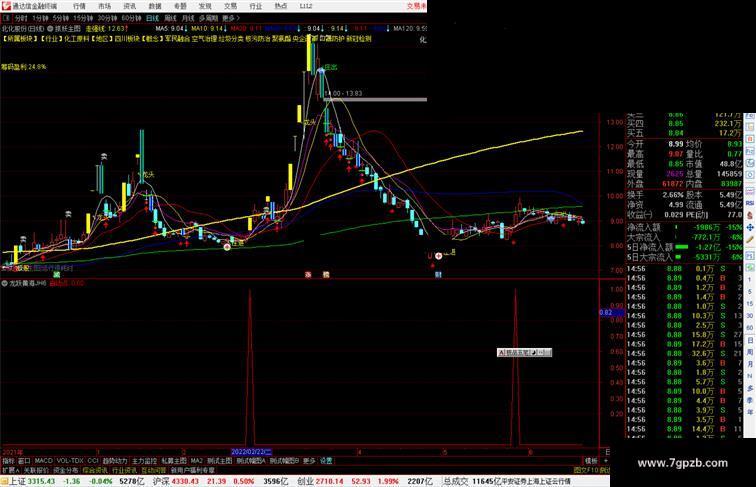Select 30-minute period in right sidebar
Viewport: 756px width, 487px height.
750,316
